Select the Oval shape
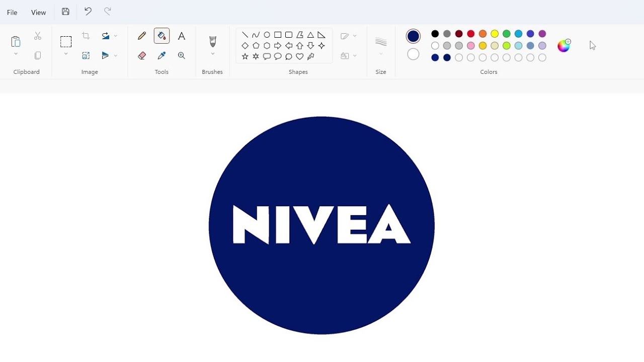The height and width of the screenshot is (362, 644). click(x=267, y=35)
